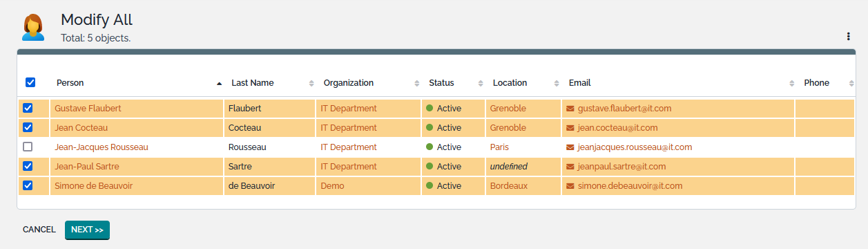Check the Jean-Jacques Rousseau row checkbox
This screenshot has width=868, height=249.
tap(28, 147)
